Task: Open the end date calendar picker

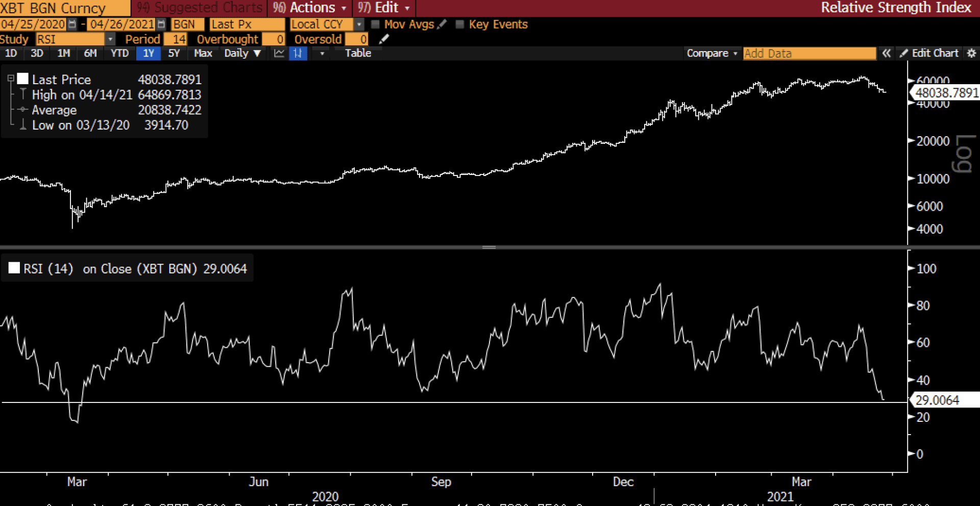Action: pyautogui.click(x=161, y=24)
